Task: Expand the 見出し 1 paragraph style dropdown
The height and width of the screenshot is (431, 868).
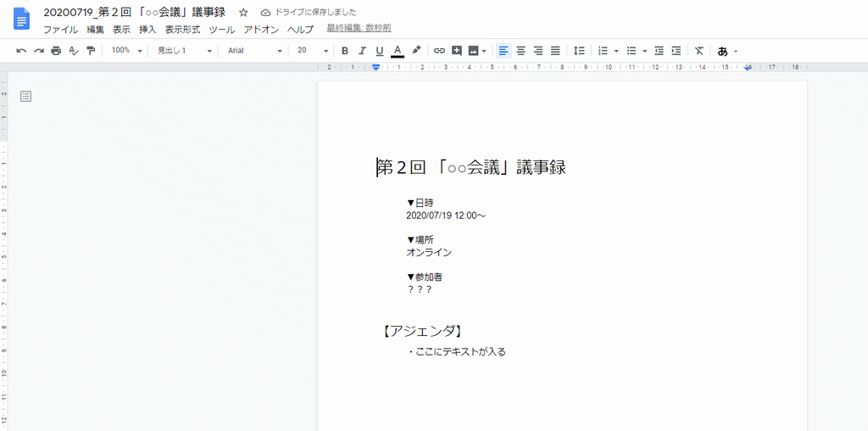Action: tap(181, 51)
